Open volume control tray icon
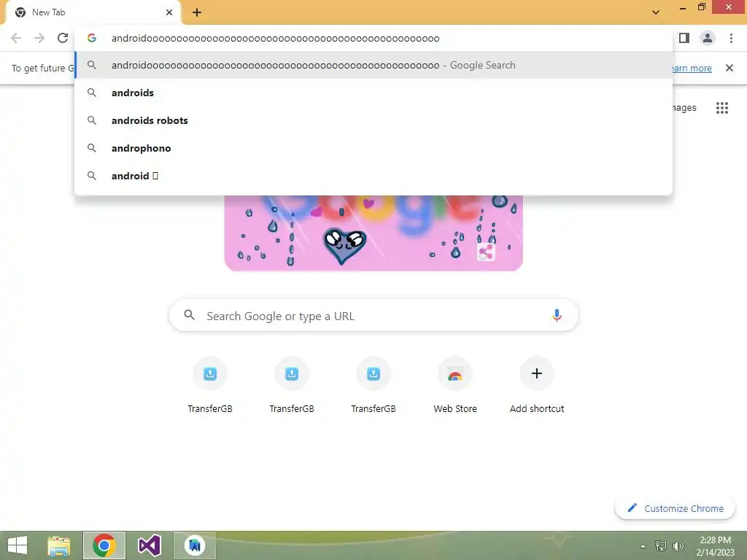The height and width of the screenshot is (560, 747). 678,545
